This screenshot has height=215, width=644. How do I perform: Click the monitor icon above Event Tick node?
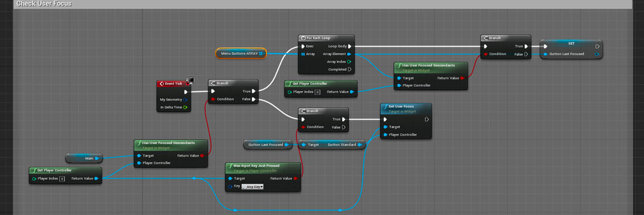(x=190, y=80)
